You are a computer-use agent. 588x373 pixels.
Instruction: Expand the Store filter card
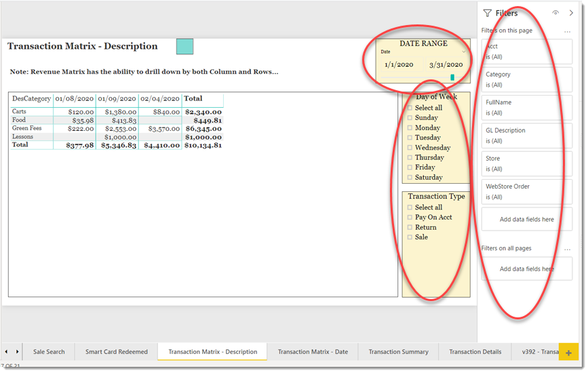(x=526, y=164)
